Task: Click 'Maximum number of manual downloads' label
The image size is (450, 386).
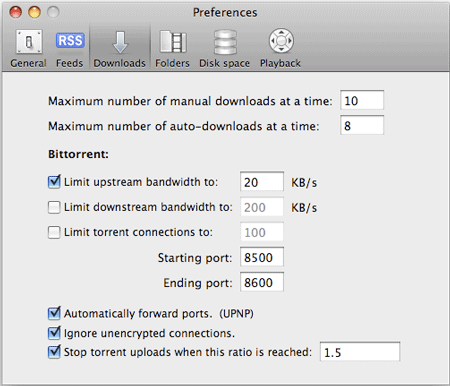Action: 190,101
